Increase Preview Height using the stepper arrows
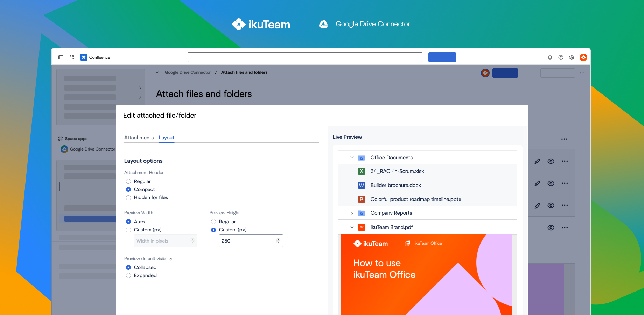The height and width of the screenshot is (315, 644). 278,239
